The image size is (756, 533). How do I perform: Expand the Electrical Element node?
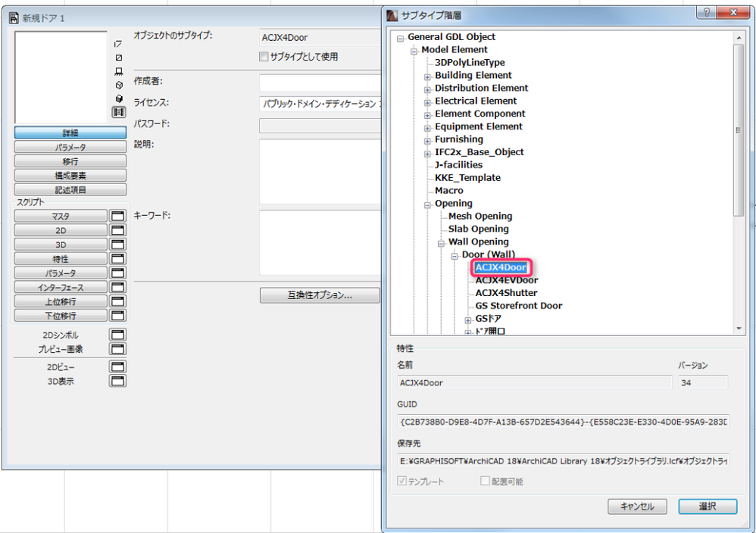[x=427, y=102]
